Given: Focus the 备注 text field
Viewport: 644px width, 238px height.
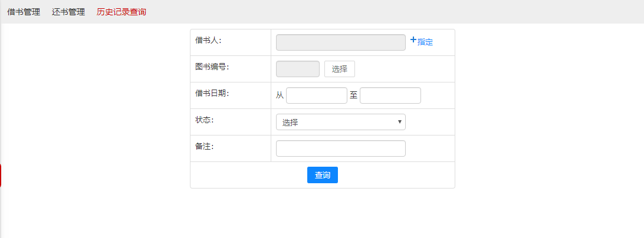Looking at the screenshot, I should click(x=340, y=148).
